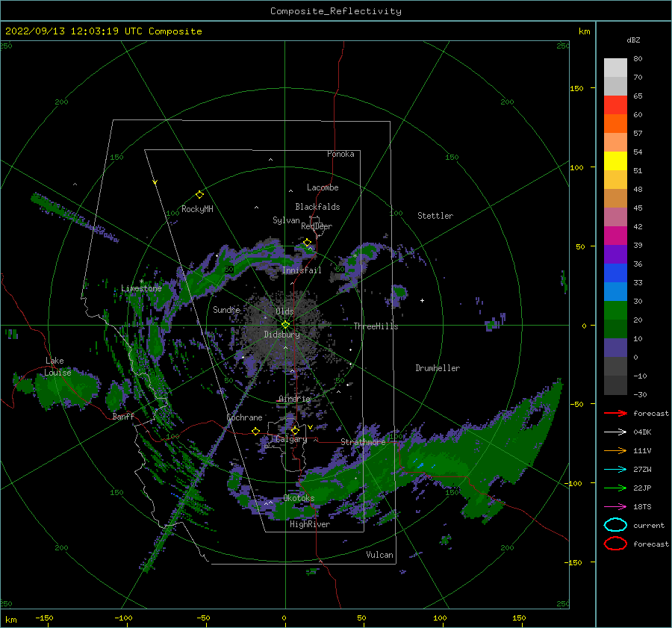The image size is (672, 628).
Task: Click the Limestone label
Action: click(x=141, y=288)
